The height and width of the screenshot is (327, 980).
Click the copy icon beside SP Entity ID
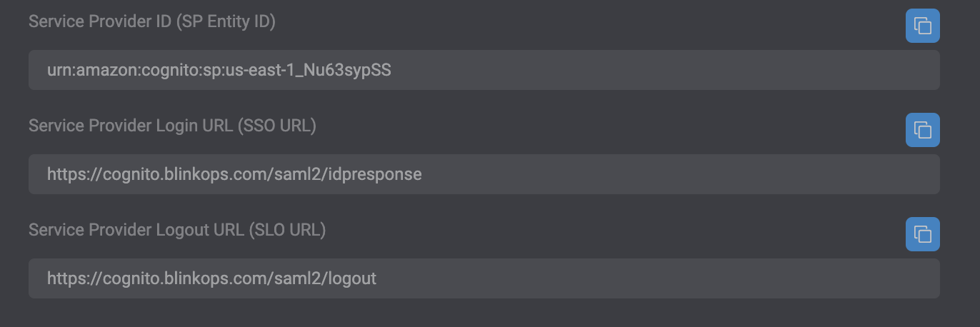(x=922, y=26)
